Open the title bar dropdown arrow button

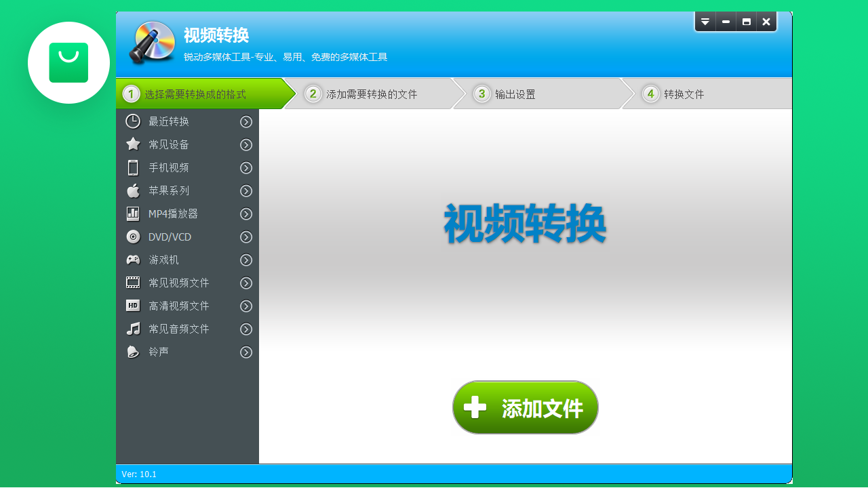[x=705, y=21]
